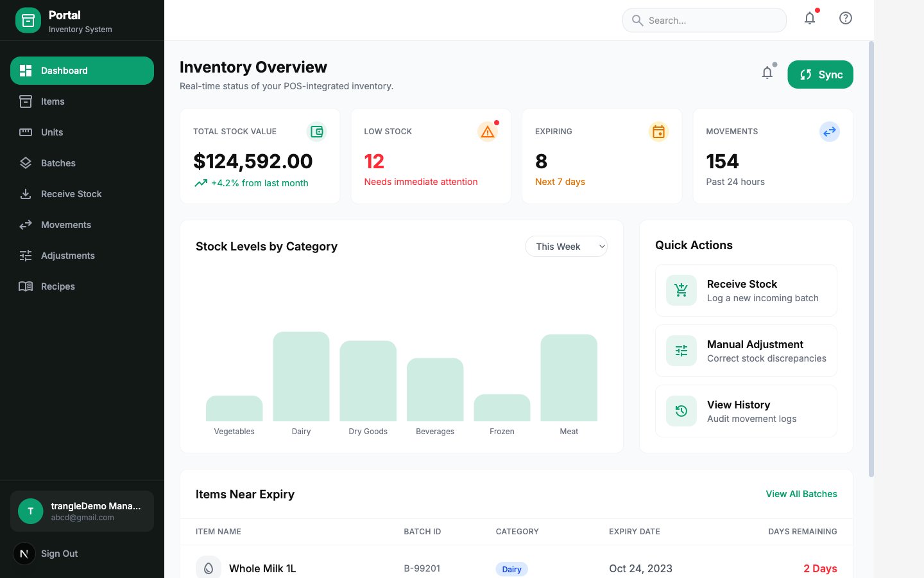Click the $124,592.00 stock value

pyautogui.click(x=253, y=161)
